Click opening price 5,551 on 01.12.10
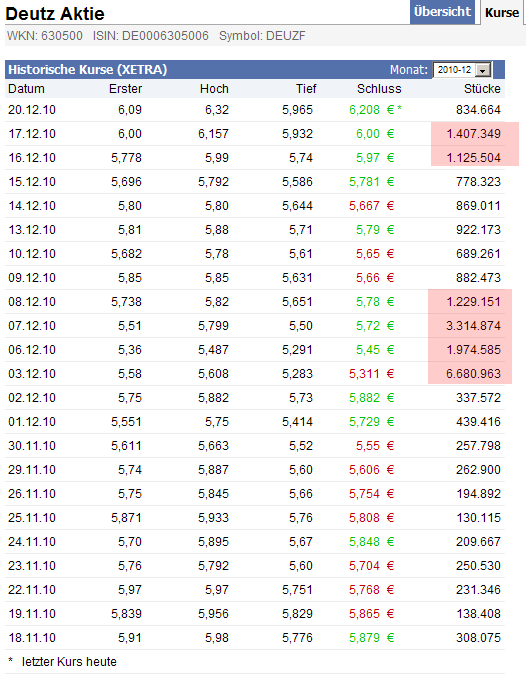 [x=126, y=422]
